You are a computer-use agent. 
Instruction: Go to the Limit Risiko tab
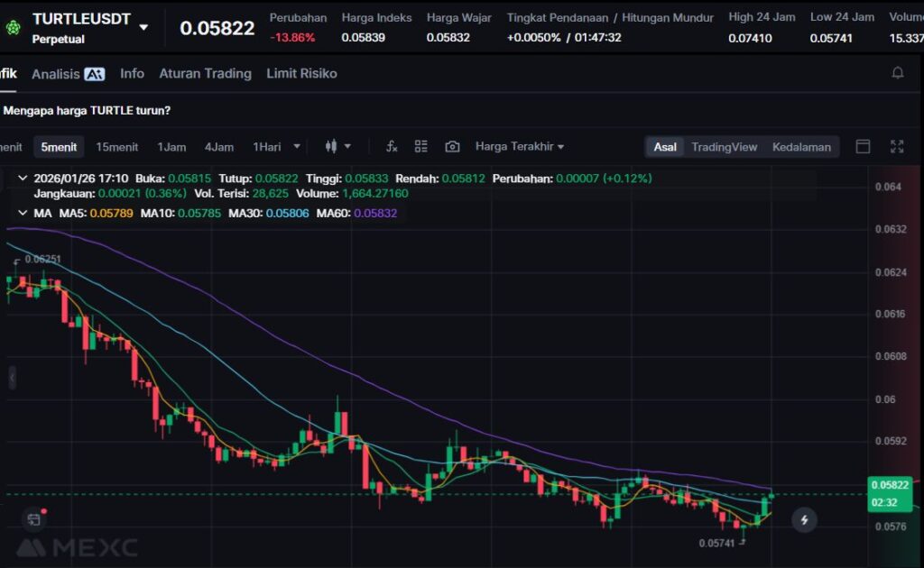tap(301, 73)
